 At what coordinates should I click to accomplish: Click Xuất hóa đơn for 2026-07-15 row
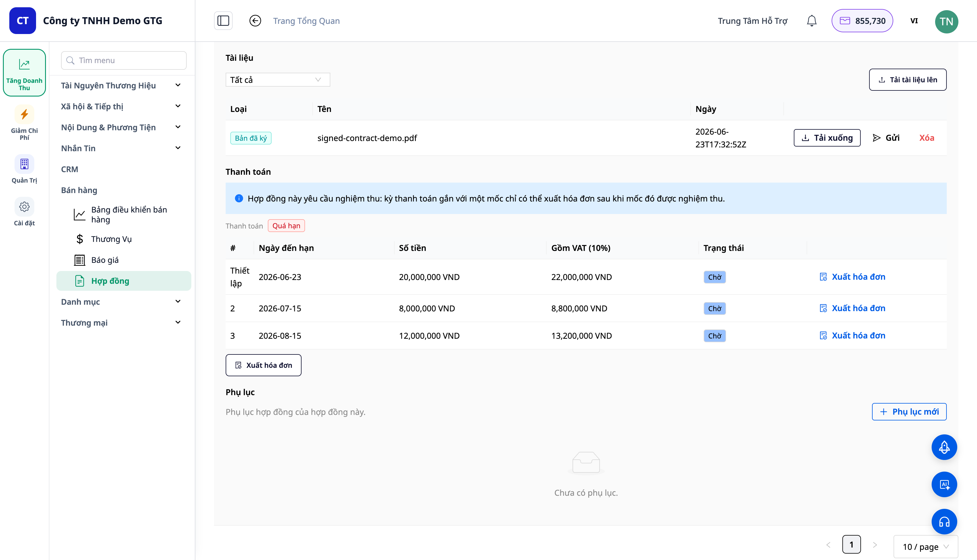(852, 308)
